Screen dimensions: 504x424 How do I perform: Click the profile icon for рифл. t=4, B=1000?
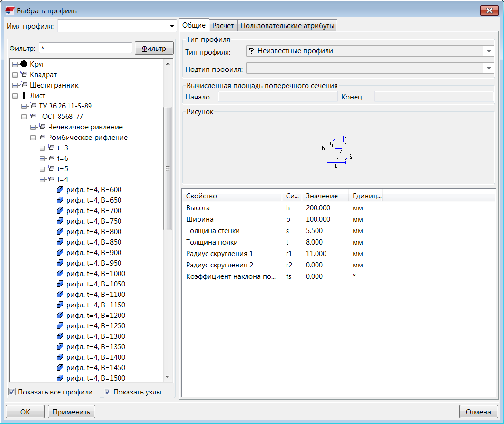tap(60, 274)
